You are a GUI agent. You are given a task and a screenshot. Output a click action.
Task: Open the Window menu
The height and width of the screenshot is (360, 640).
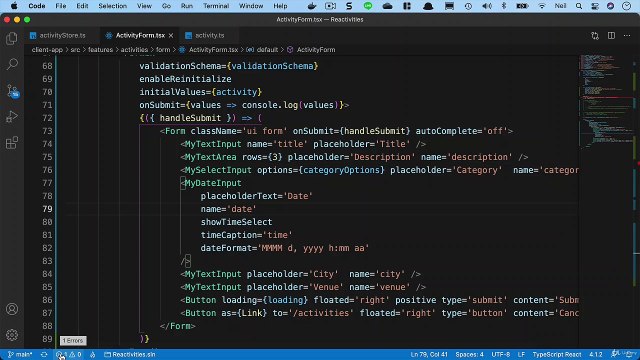tap(251, 6)
